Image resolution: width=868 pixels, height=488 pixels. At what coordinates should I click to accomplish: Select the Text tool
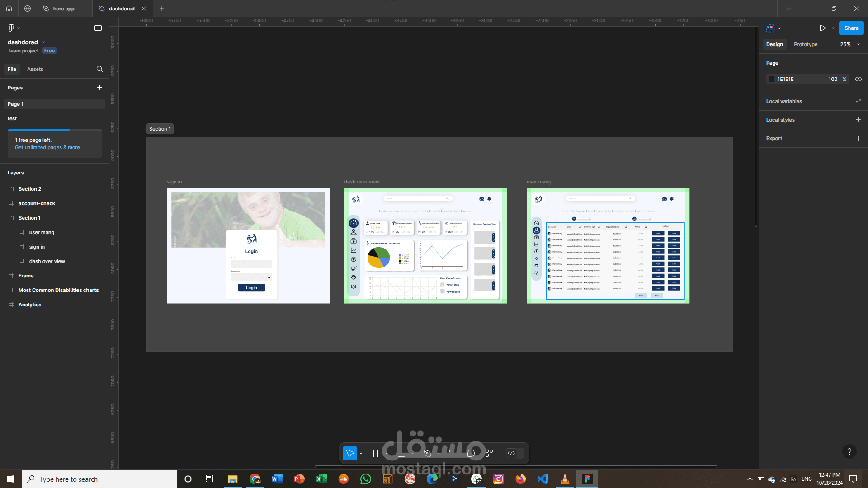453,453
